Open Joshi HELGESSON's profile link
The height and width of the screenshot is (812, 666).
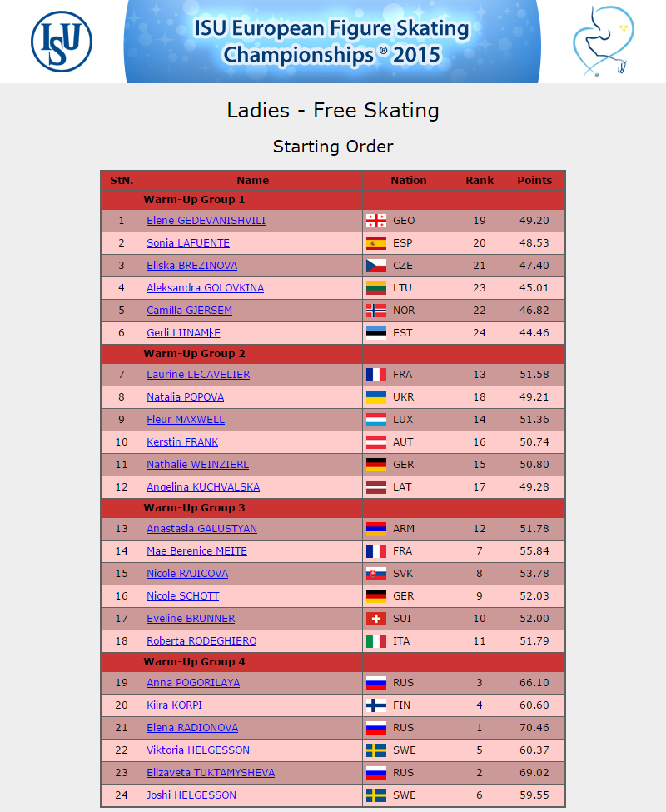(191, 795)
